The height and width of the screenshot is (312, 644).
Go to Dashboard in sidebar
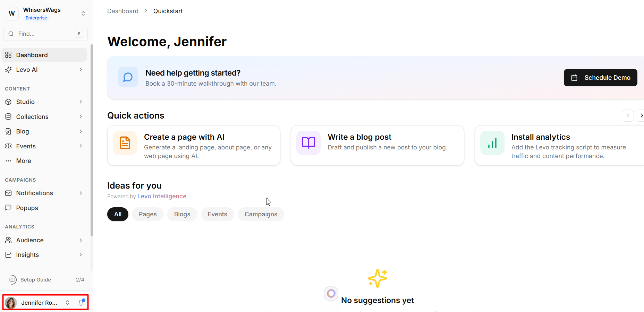coord(32,55)
